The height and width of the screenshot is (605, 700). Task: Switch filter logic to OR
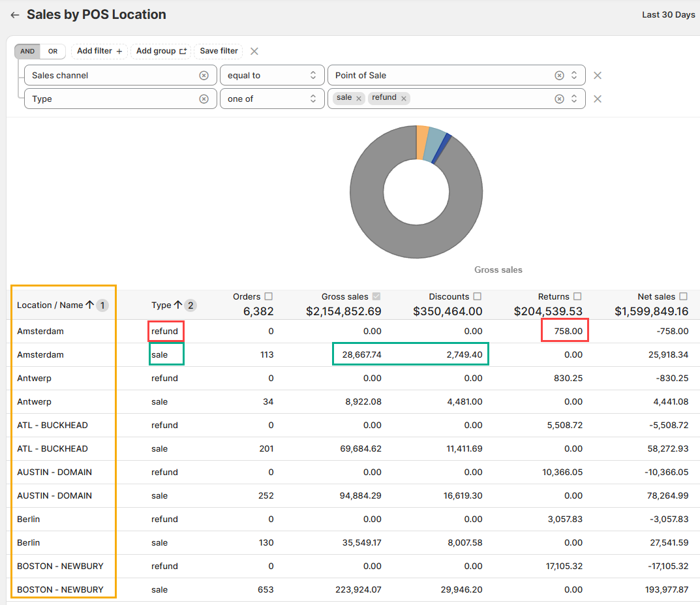pos(53,52)
